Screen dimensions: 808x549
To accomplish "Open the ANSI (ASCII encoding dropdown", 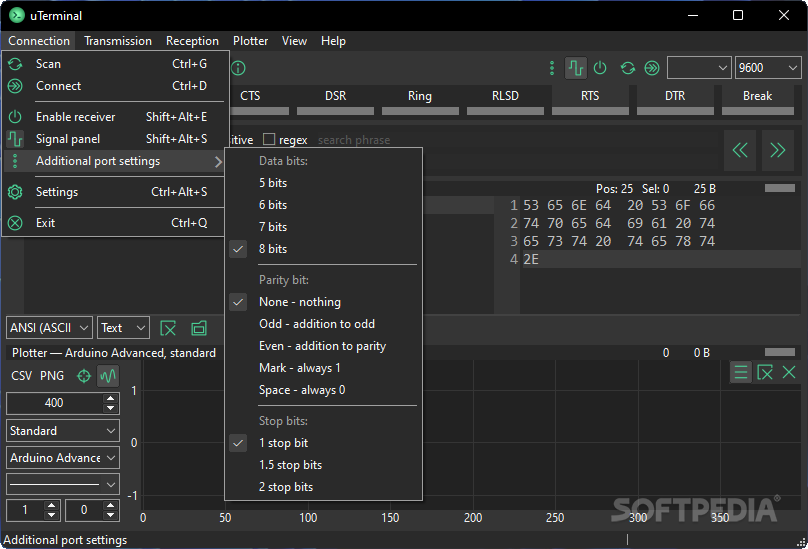I will point(49,328).
